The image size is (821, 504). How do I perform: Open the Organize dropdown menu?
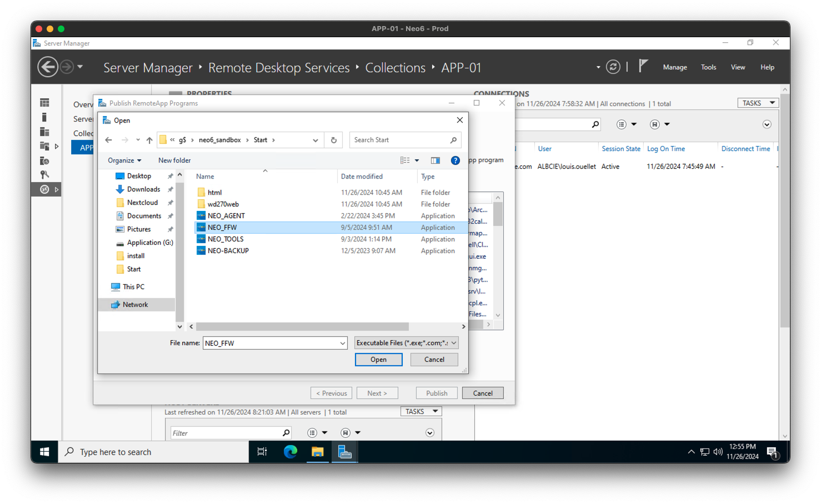(123, 160)
